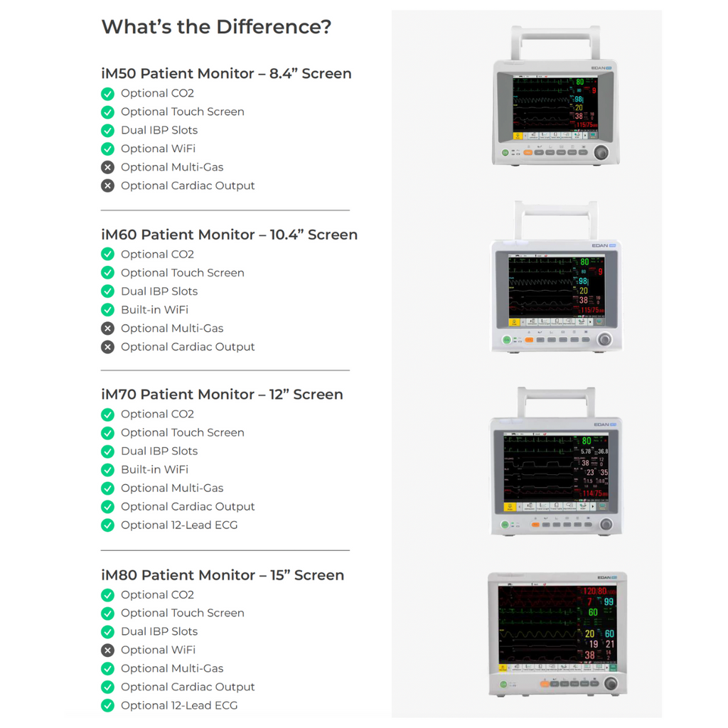Click the check icon next to iM60 Built-in WiFi
Screen dimensions: 728x728
click(x=108, y=310)
